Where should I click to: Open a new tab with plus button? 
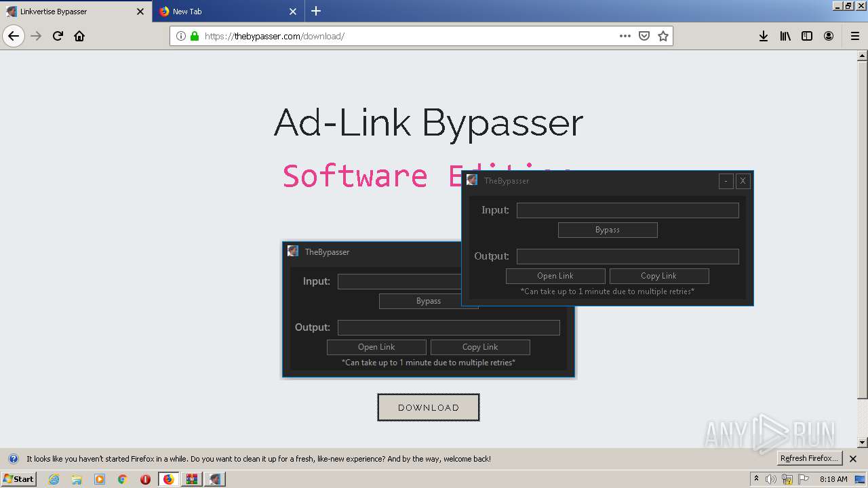click(316, 11)
